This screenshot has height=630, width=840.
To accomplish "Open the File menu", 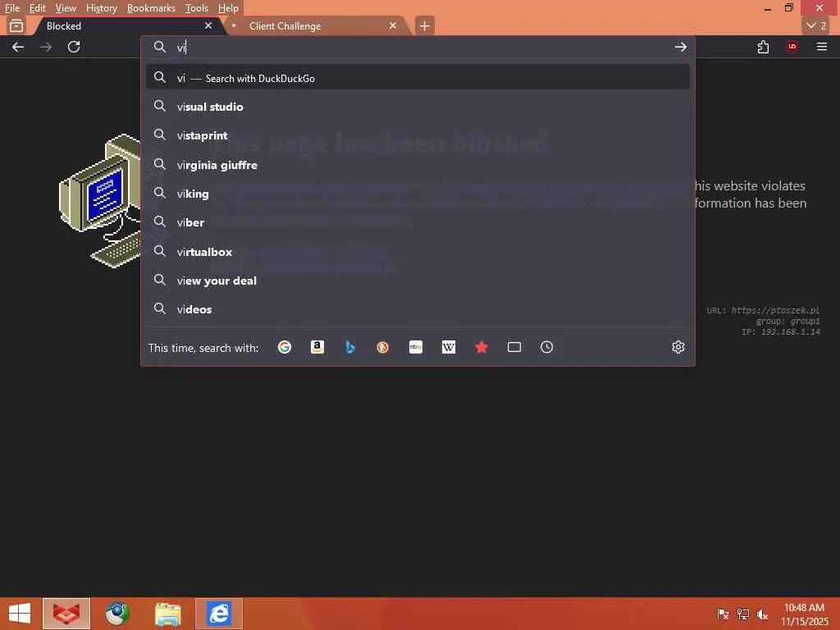I will (11, 8).
